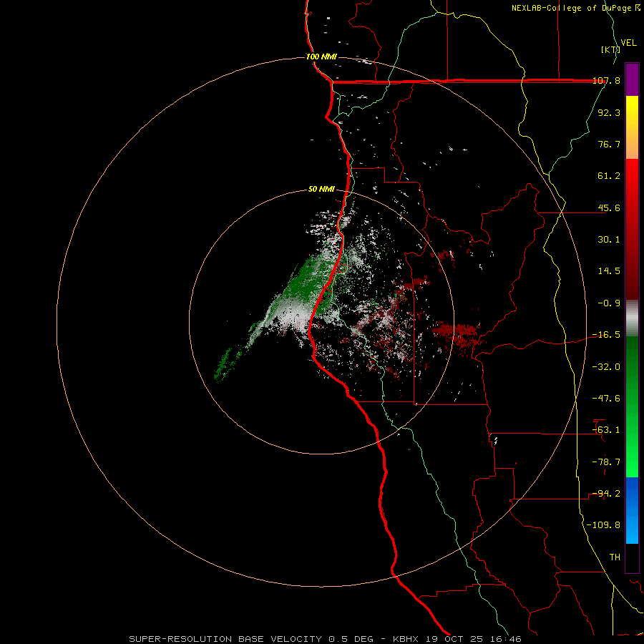644x644 pixels.
Task: Click the 14.5 velocity scale value
Action: point(609,271)
